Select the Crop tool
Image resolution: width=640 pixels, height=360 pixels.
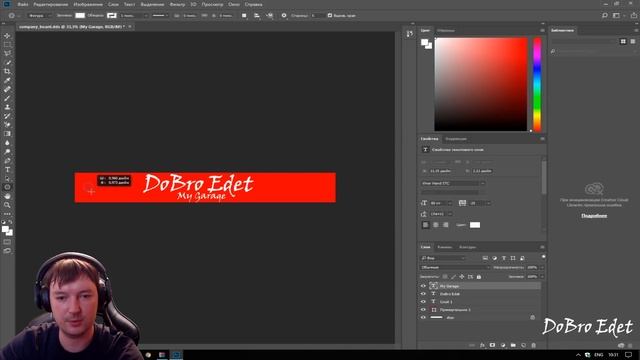(x=7, y=71)
